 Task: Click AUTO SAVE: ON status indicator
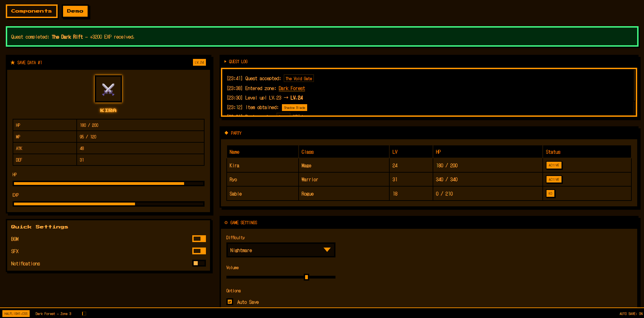tap(631, 314)
